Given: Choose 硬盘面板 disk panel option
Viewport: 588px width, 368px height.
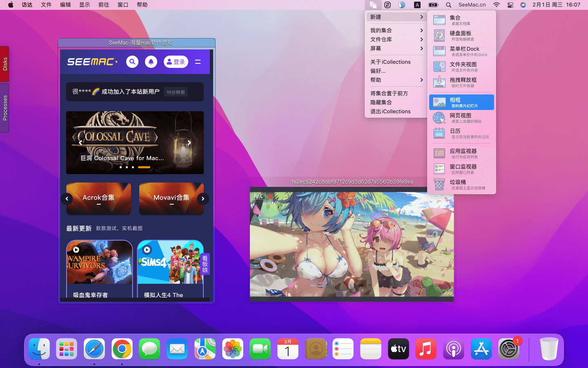Looking at the screenshot, I should pos(461,36).
